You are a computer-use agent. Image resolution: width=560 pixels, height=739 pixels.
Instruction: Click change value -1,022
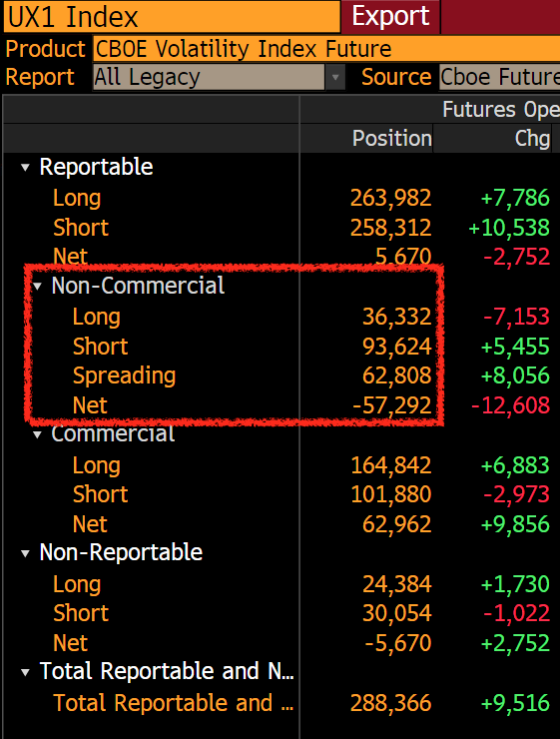coord(517,613)
